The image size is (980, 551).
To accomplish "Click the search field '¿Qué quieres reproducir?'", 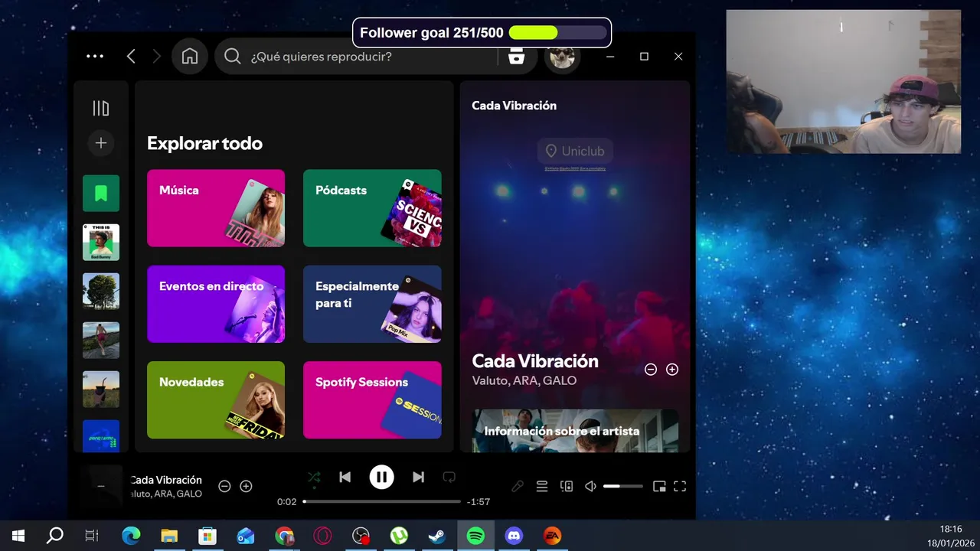I will [356, 56].
